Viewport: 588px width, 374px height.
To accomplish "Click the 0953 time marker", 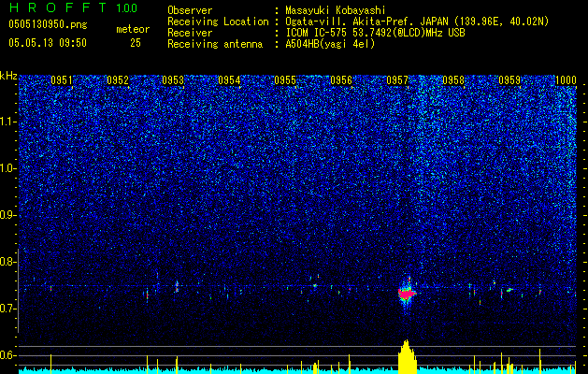I will (x=173, y=80).
